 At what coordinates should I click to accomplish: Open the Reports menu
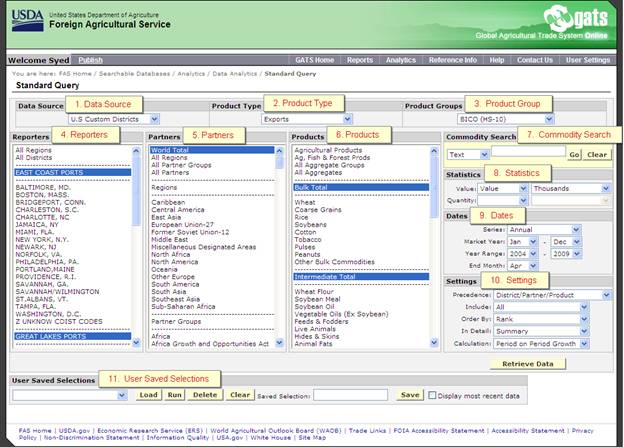[x=360, y=60]
